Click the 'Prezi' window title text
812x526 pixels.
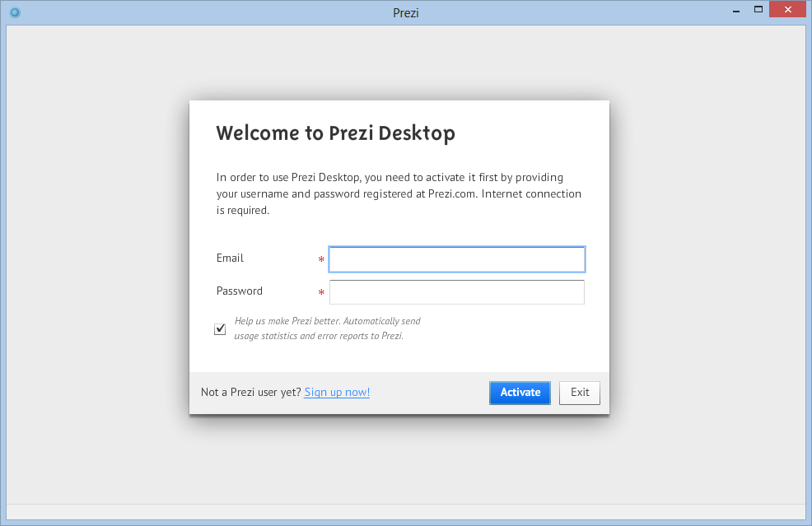405,13
